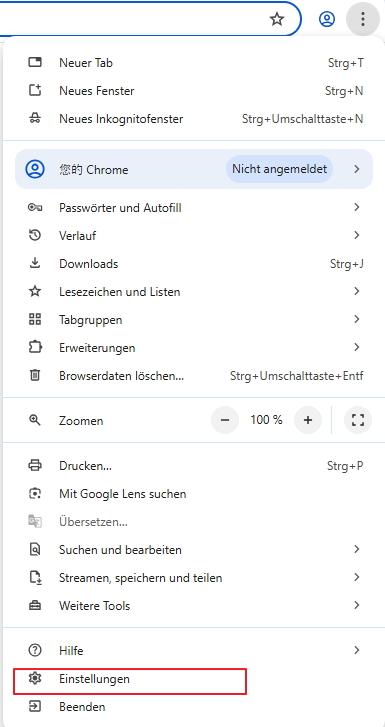Choose Drucken... menu entry
This screenshot has height=727, width=385.
tap(194, 466)
